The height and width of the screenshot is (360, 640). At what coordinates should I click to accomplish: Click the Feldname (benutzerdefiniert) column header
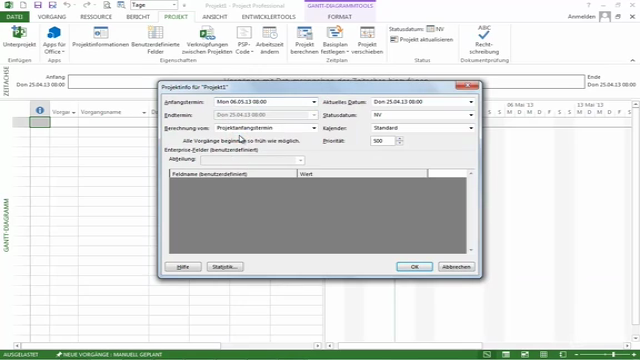(x=233, y=174)
